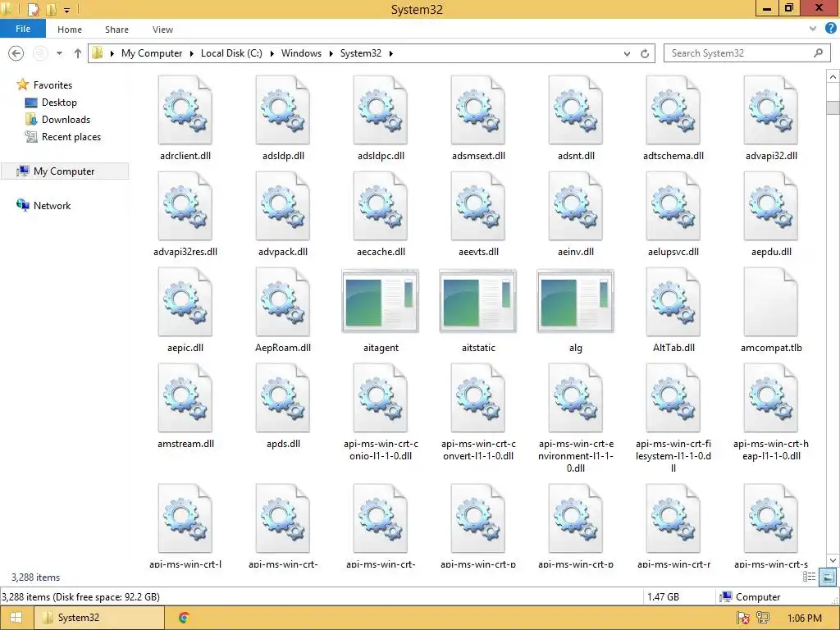Expand the arrow after Windows breadcrumb
The image size is (840, 630).
331,53
